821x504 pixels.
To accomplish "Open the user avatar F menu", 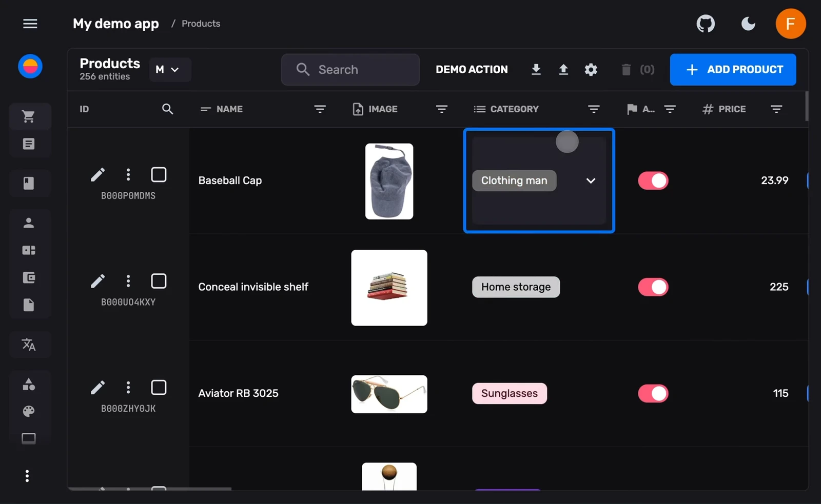I will tap(790, 24).
